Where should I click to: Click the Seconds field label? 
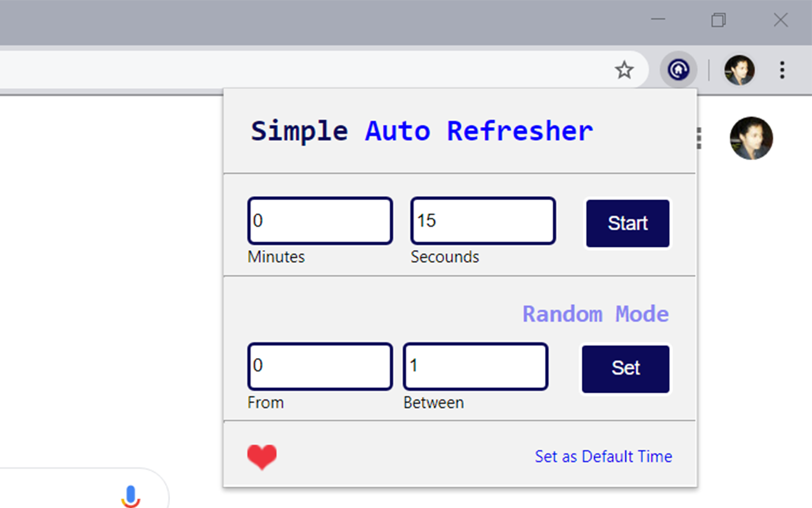(445, 257)
